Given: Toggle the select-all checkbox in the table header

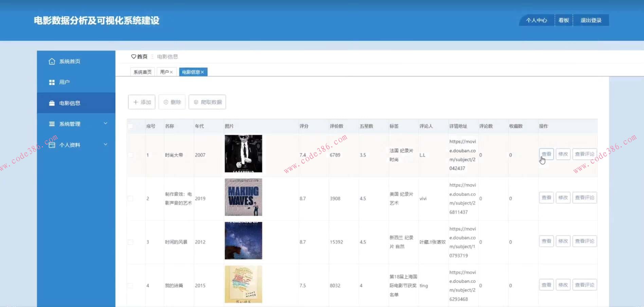Looking at the screenshot, I should click(130, 126).
